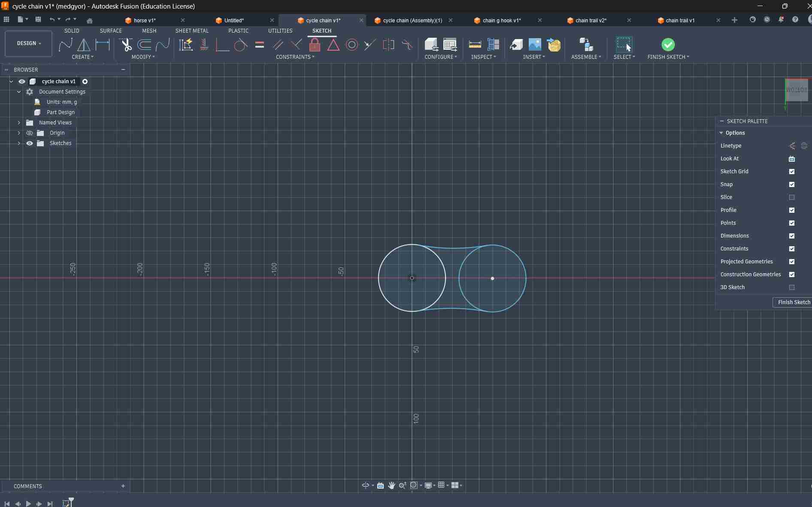Go to the Home tab icon
Viewport: 812px width, 507px height.
click(90, 20)
